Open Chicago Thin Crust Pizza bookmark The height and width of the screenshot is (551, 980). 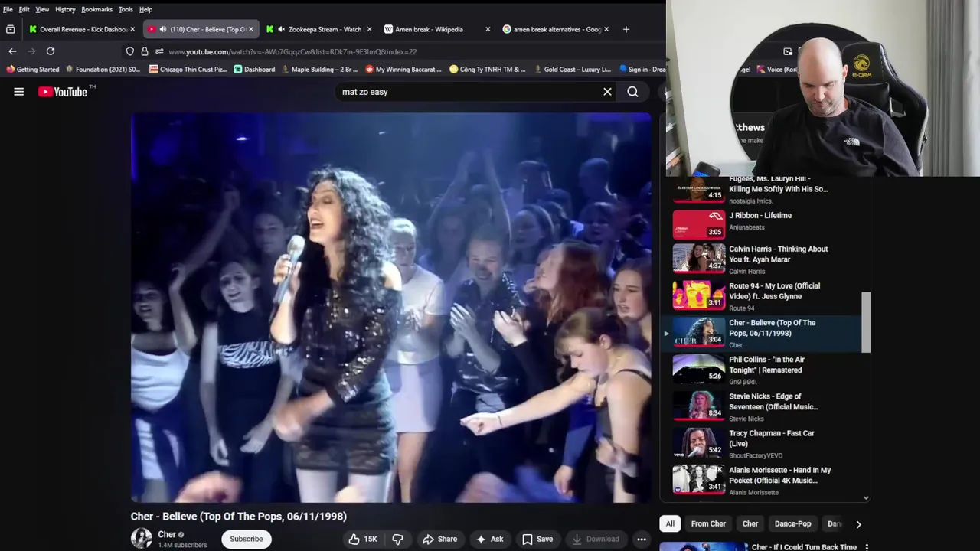click(188, 70)
